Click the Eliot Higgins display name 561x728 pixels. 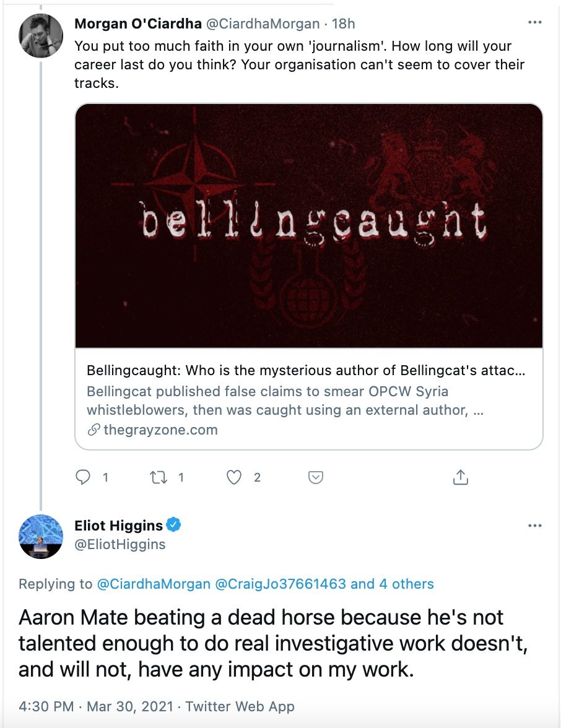click(118, 526)
